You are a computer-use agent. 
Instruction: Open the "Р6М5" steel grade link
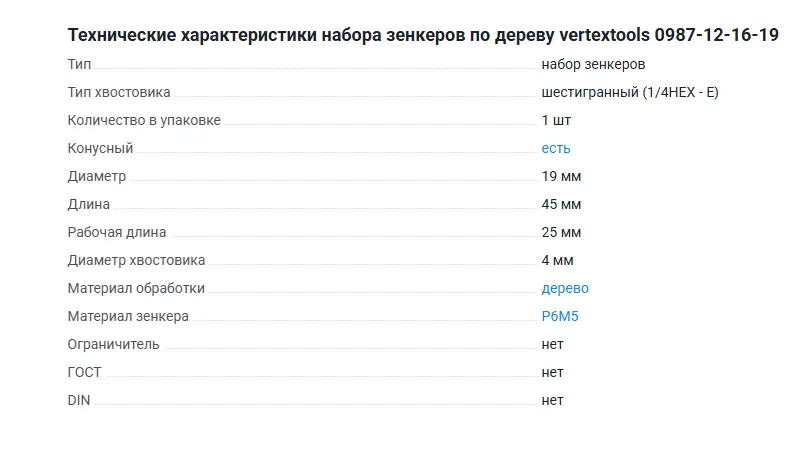(560, 316)
